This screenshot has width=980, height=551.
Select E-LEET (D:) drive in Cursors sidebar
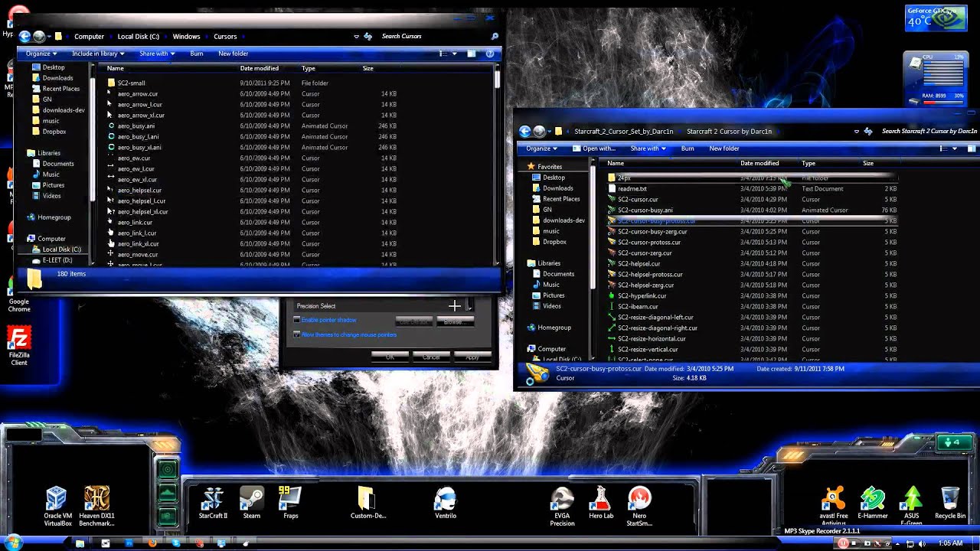(57, 260)
